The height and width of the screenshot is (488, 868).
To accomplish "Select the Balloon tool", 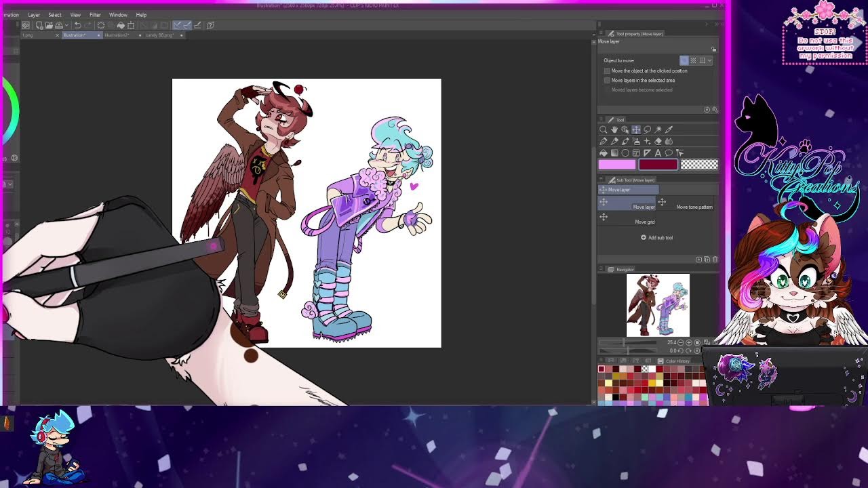I will (x=669, y=152).
